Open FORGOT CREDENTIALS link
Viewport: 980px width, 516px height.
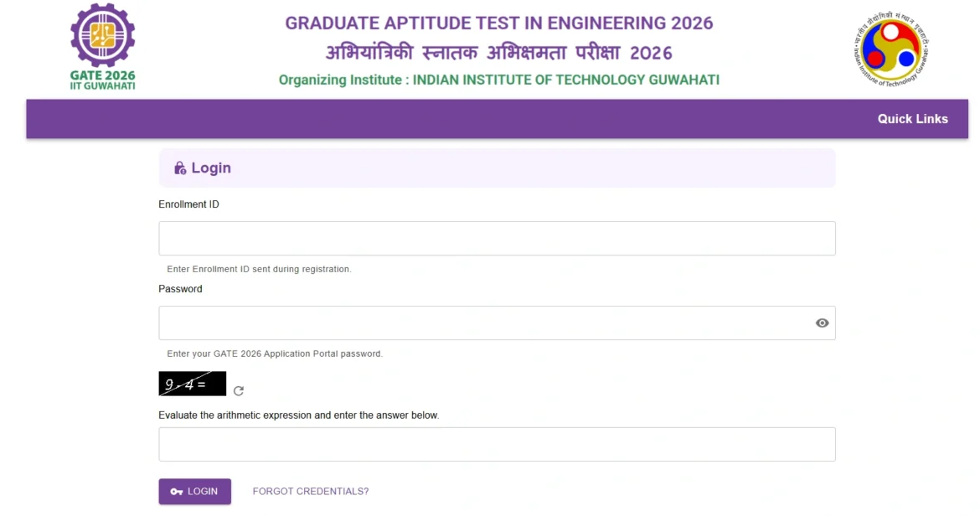(x=310, y=491)
